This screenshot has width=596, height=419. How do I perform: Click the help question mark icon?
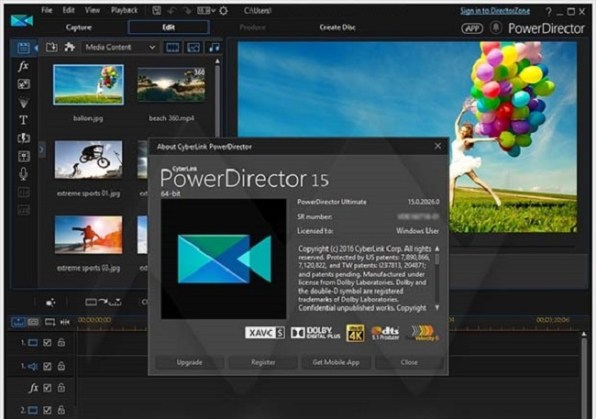548,12
